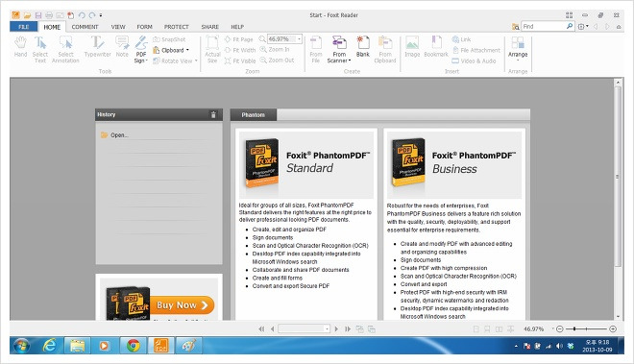Pick the Select Annotation tool
The height and width of the screenshot is (364, 634).
pyautogui.click(x=65, y=49)
